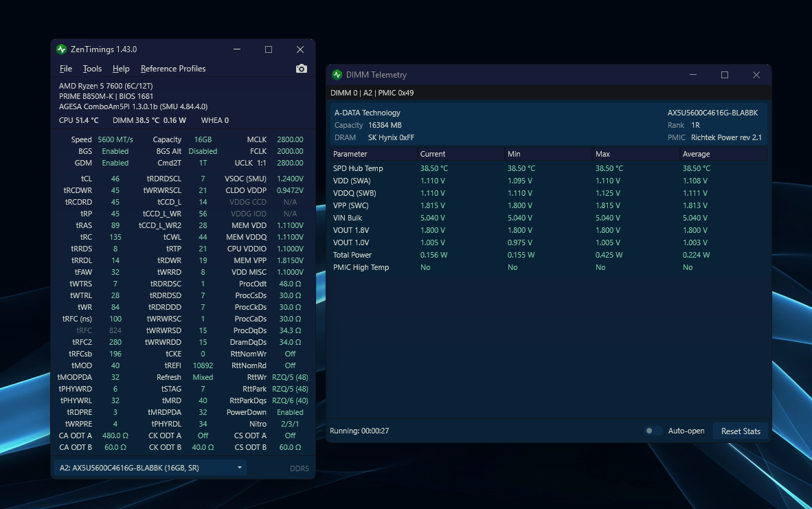
Task: Click the Running timer status text
Action: pyautogui.click(x=359, y=431)
